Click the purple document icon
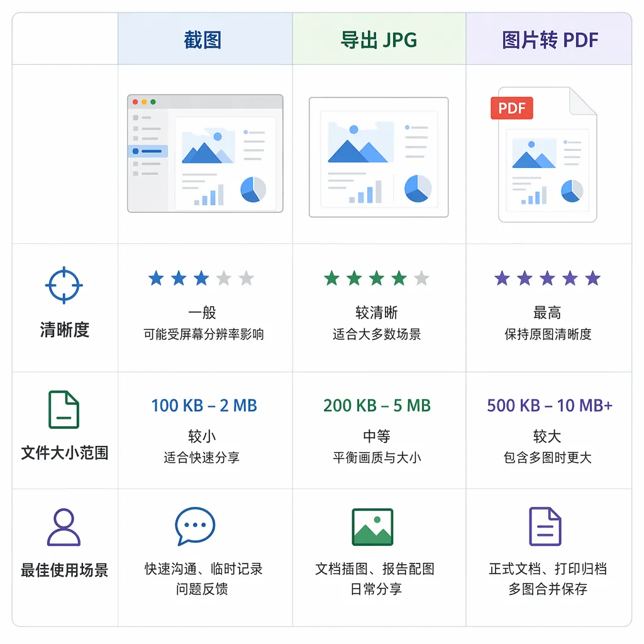Image resolution: width=644 pixels, height=644 pixels. click(x=545, y=526)
